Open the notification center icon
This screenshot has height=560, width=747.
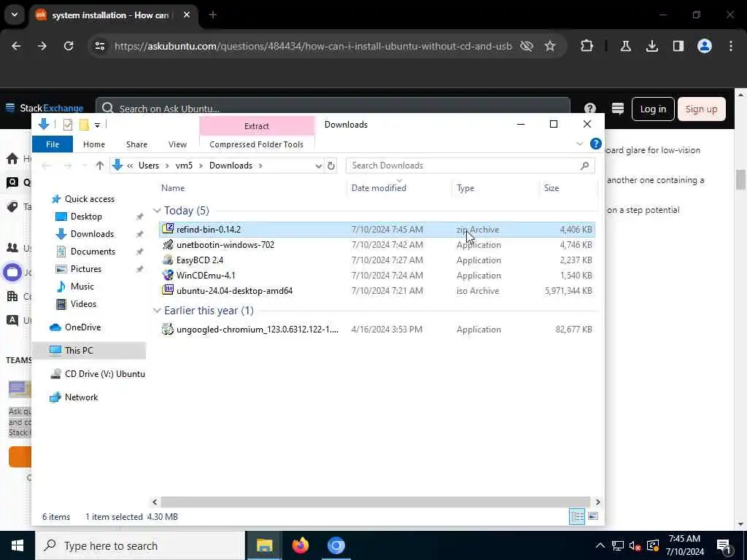pyautogui.click(x=724, y=545)
